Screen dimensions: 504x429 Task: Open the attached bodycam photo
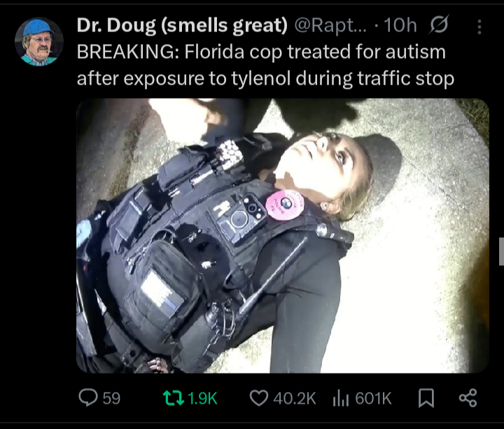(283, 236)
